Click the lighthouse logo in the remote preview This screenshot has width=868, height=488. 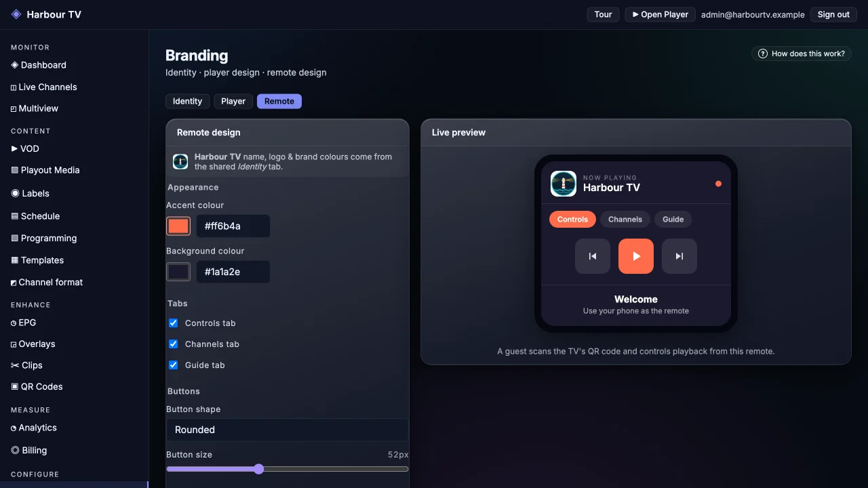564,184
